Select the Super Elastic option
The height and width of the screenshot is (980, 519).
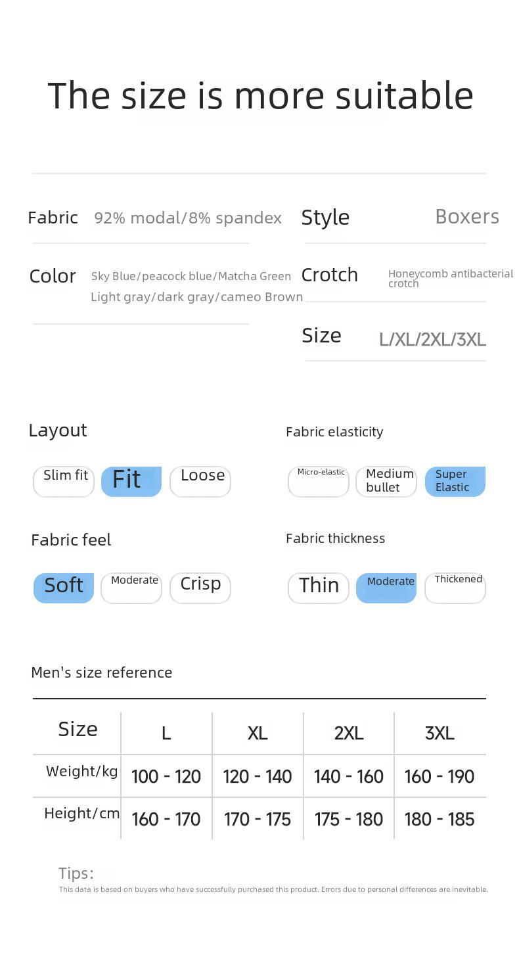click(455, 482)
